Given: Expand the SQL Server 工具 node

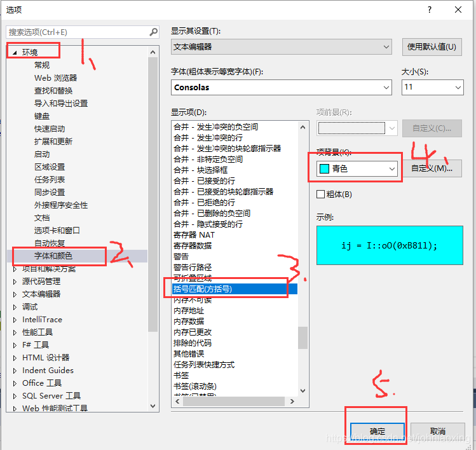Looking at the screenshot, I should tap(15, 396).
